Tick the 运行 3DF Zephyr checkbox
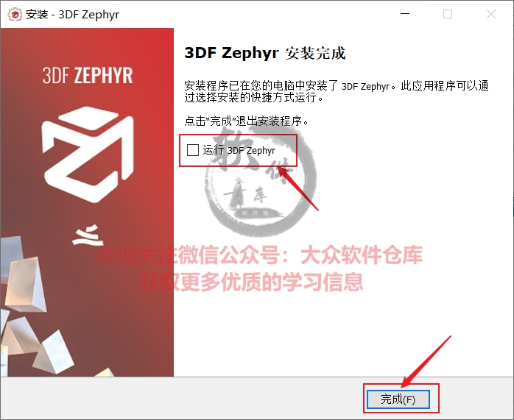Viewport: 514px width, 420px height. (x=193, y=150)
